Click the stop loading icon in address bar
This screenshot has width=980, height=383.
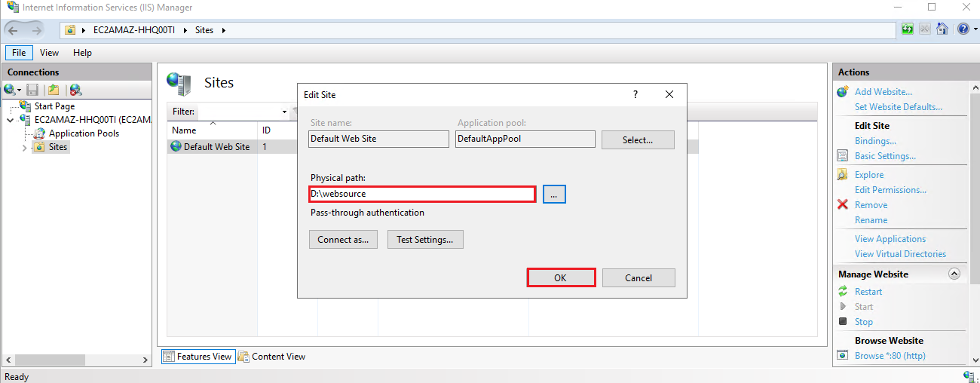(x=926, y=29)
